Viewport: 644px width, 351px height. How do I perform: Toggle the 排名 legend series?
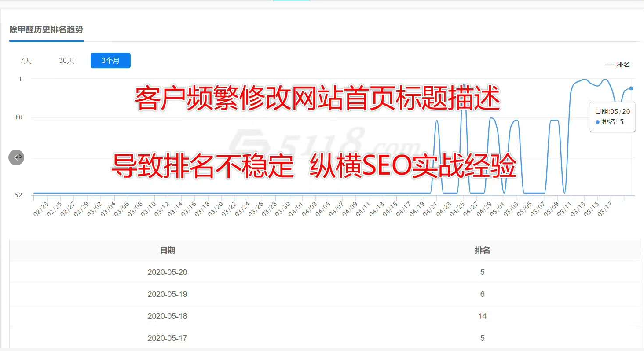(x=618, y=65)
